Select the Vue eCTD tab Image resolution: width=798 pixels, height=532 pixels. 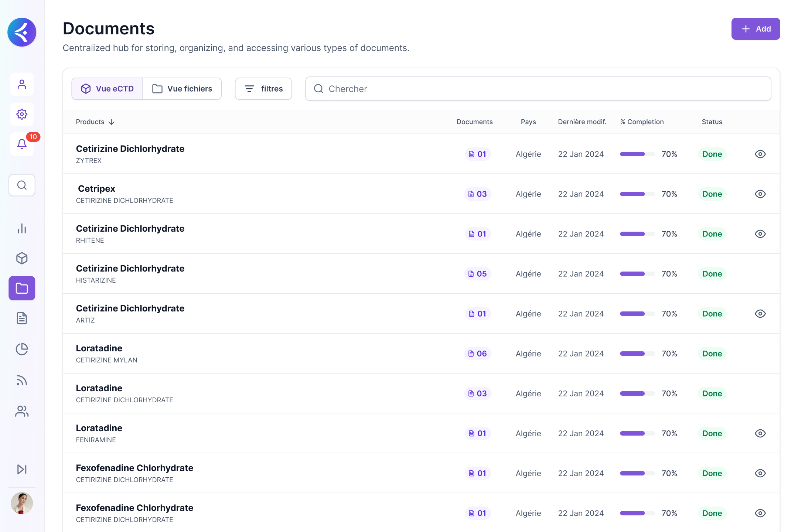click(107, 89)
